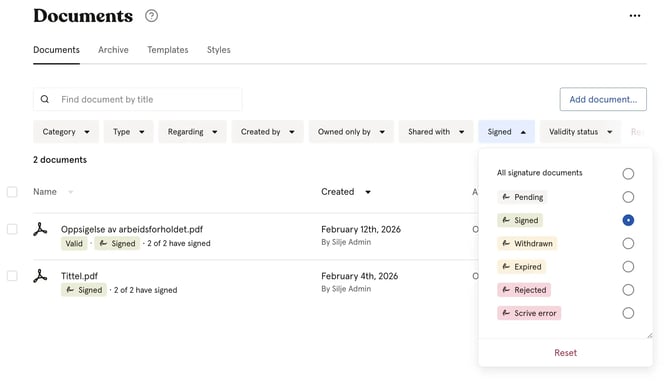
Task: Click the Add document button
Action: pyautogui.click(x=603, y=99)
